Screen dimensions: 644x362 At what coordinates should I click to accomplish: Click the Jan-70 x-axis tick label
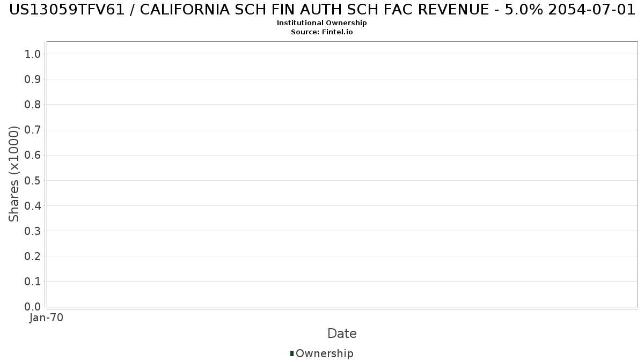pyautogui.click(x=46, y=318)
